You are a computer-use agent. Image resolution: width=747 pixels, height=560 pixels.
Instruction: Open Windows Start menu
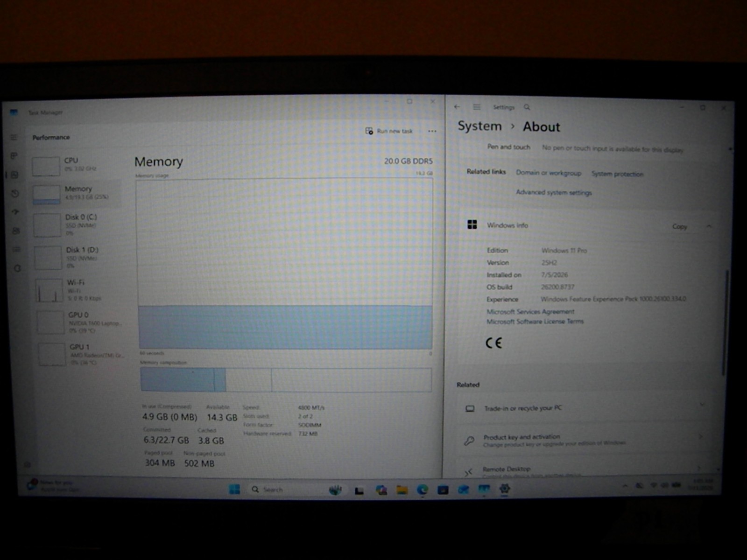coord(234,489)
